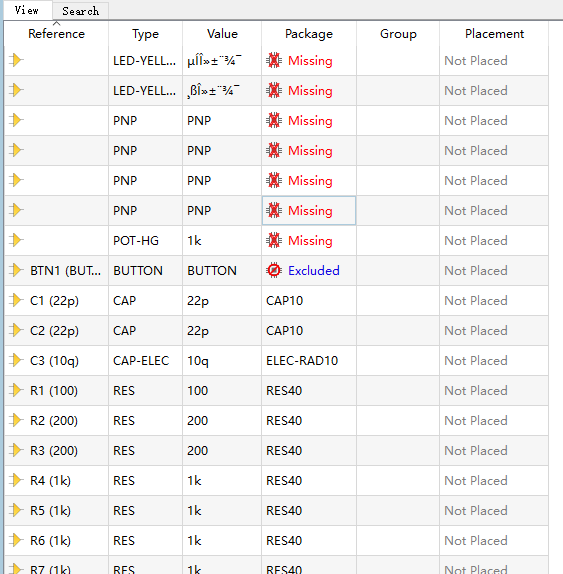Click the Value column header
This screenshot has height=574, width=563.
pyautogui.click(x=222, y=34)
